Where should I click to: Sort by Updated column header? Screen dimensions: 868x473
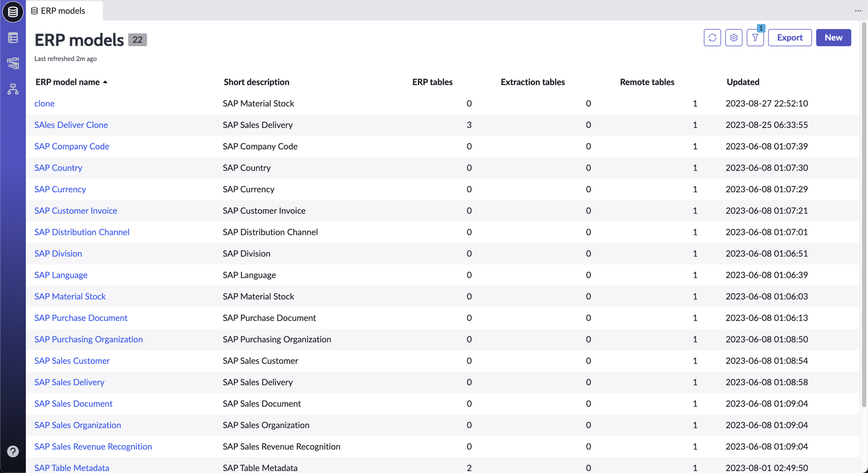[743, 82]
